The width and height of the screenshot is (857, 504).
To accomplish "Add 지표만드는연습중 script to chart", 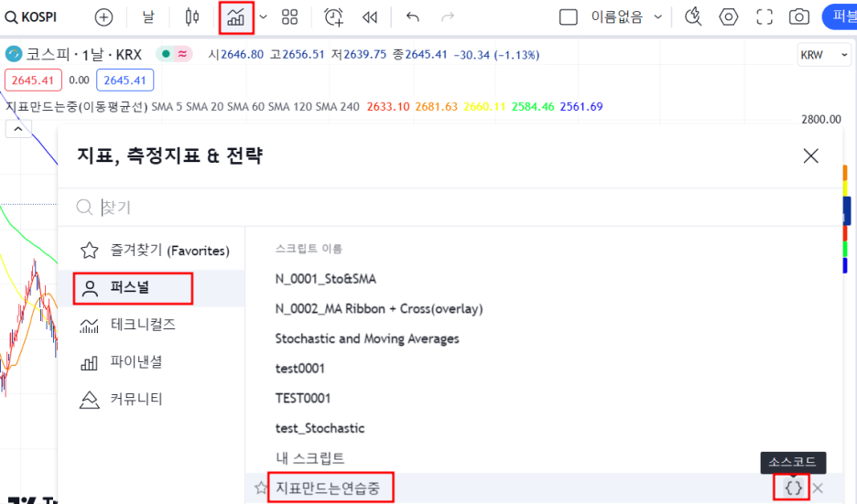I will tap(328, 488).
